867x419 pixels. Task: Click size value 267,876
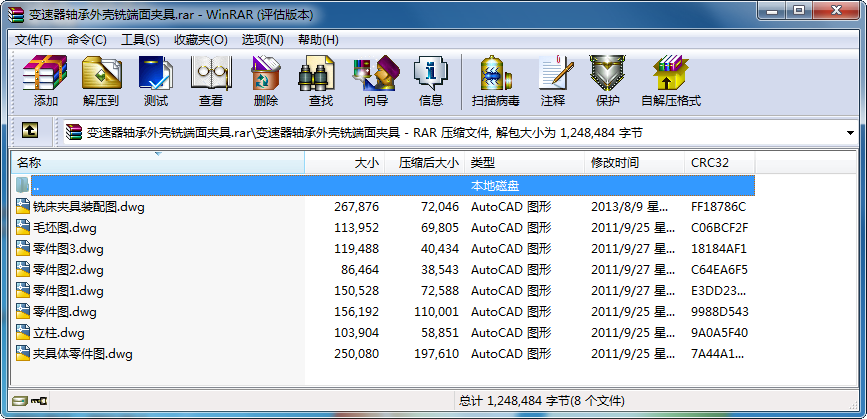click(x=357, y=207)
